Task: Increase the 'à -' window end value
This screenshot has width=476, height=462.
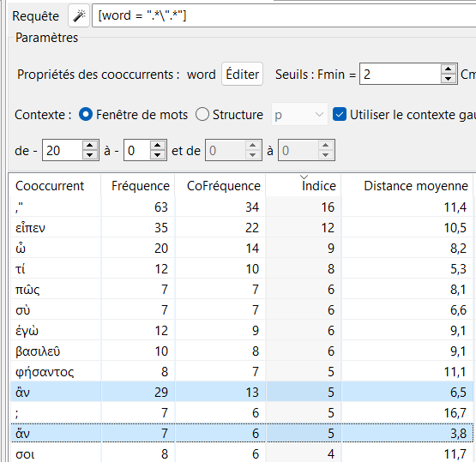Action: [157, 146]
